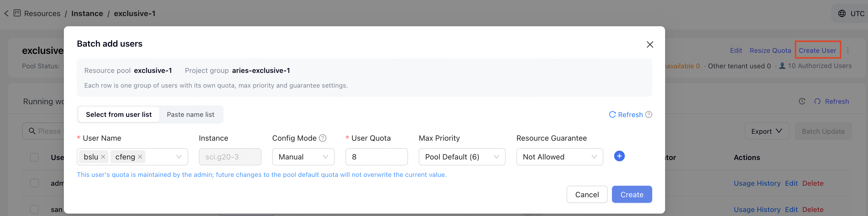Viewport: 868px width, 216px height.
Task: Click Edit for the san row
Action: pos(791,210)
